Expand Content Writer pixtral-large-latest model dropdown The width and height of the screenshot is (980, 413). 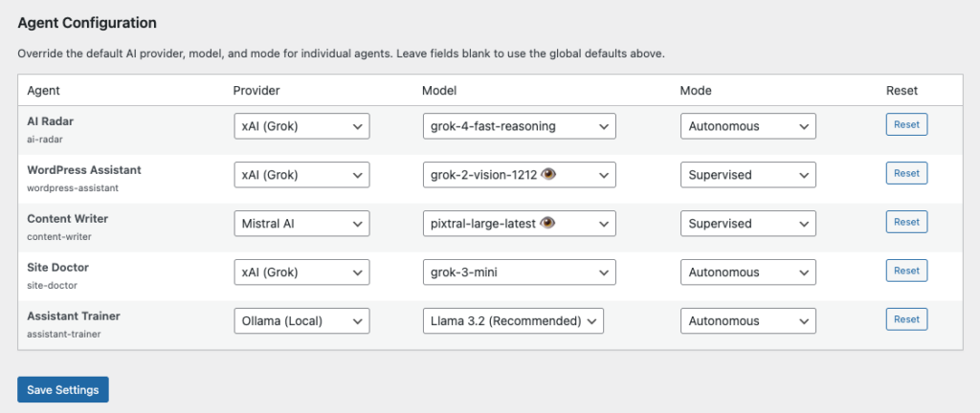(x=518, y=224)
